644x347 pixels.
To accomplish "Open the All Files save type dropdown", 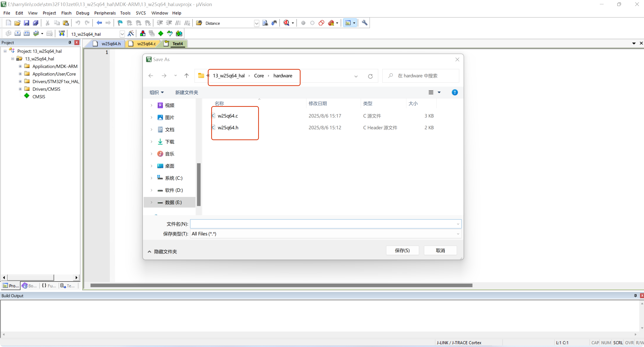I will point(458,234).
